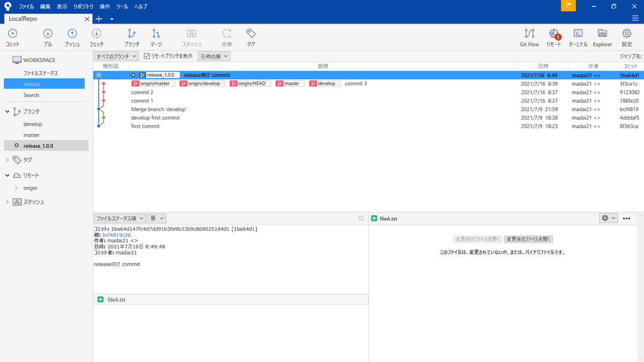644x362 pixels.
Task: Open the 日時の順 sort dropdown
Action: tap(213, 56)
